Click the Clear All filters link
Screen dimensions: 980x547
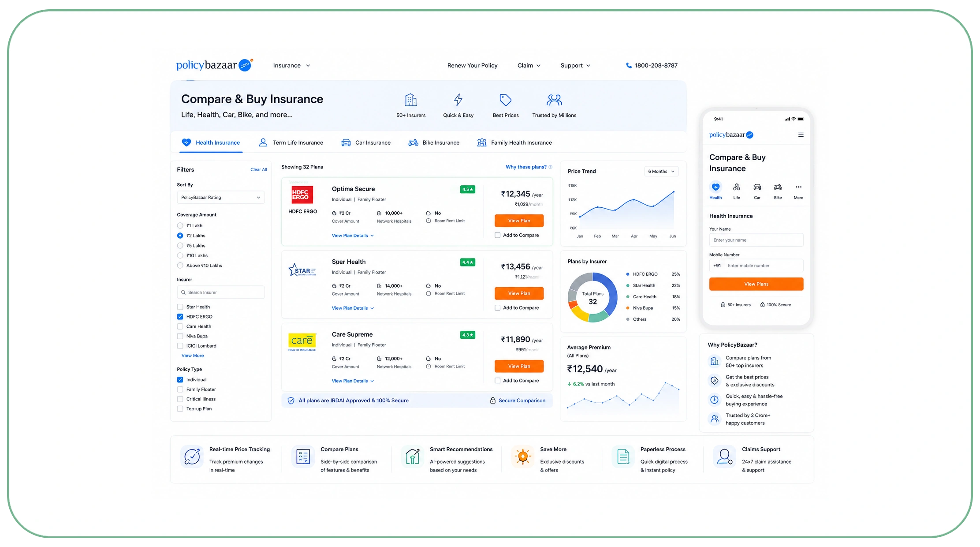pos(259,169)
